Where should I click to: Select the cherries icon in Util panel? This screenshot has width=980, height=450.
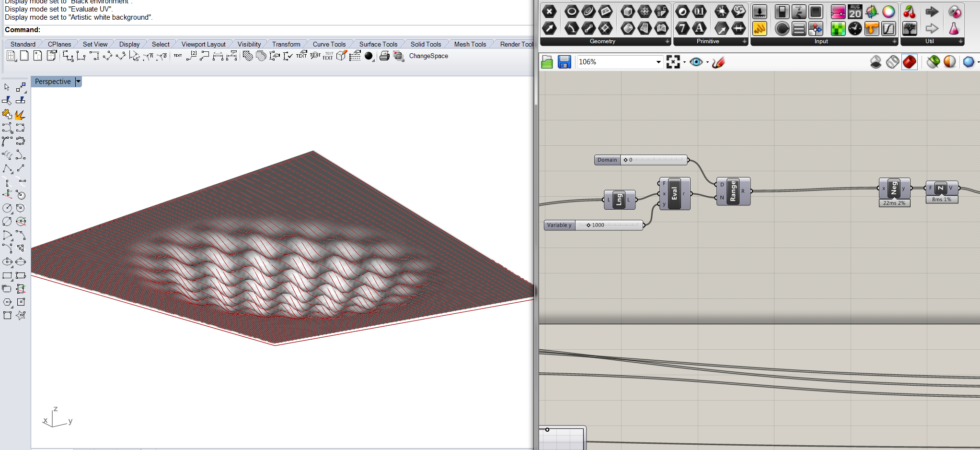910,12
